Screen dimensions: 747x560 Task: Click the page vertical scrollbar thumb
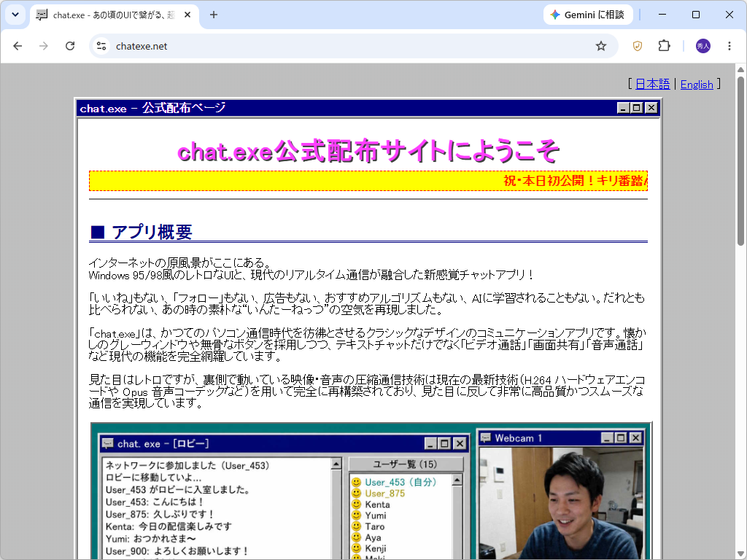(740, 161)
